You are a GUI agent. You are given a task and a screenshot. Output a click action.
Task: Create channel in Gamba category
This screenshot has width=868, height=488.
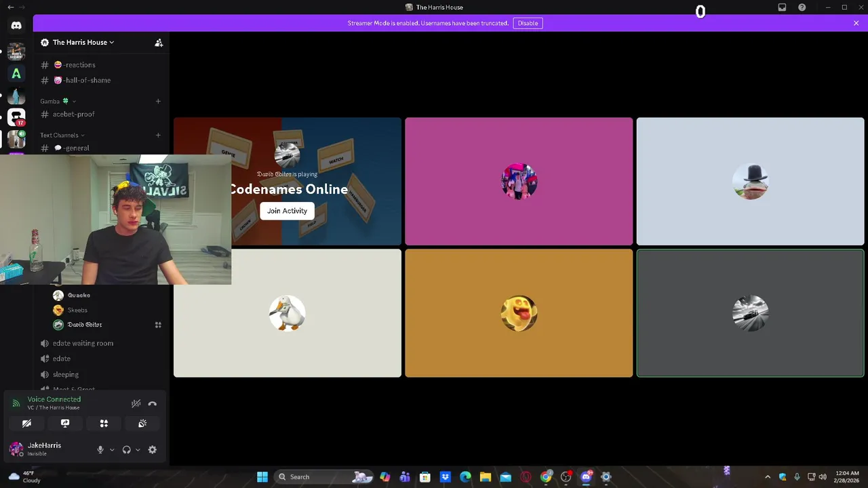(x=158, y=101)
